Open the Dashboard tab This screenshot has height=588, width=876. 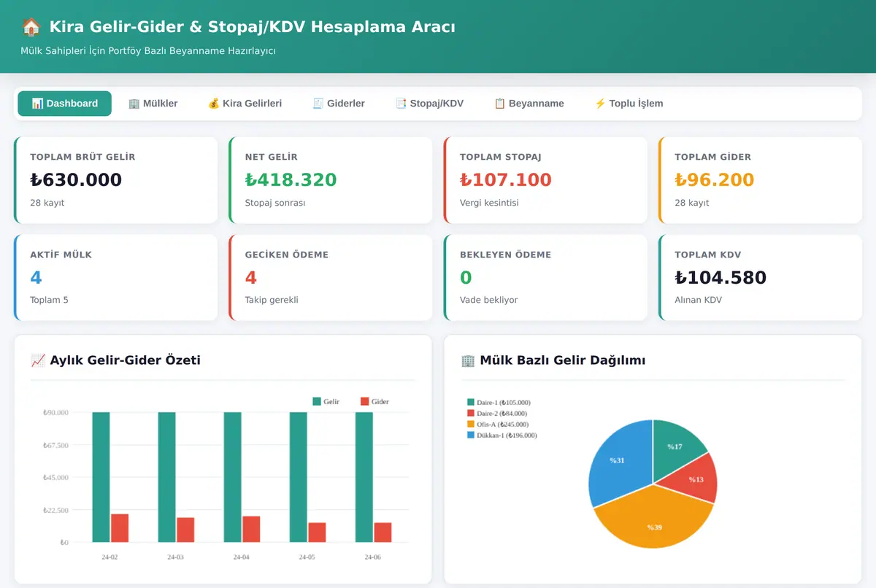(x=64, y=104)
